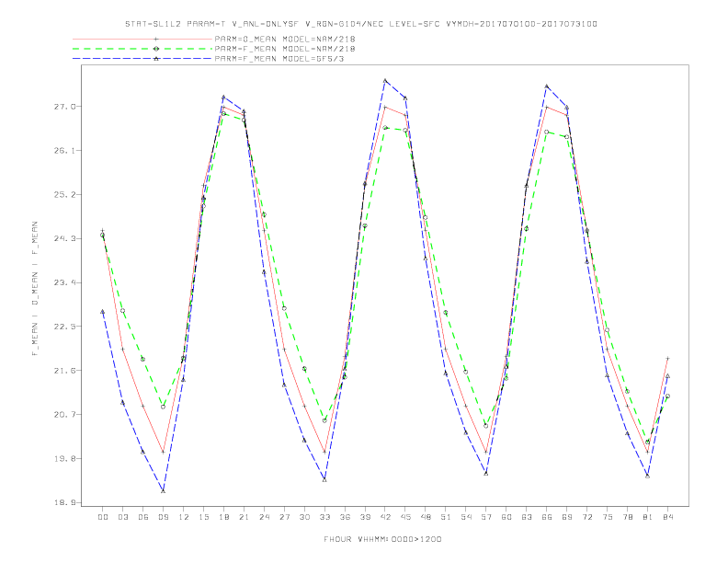
Task: Click the x-axis forecast hour label 24
Action: 264,517
